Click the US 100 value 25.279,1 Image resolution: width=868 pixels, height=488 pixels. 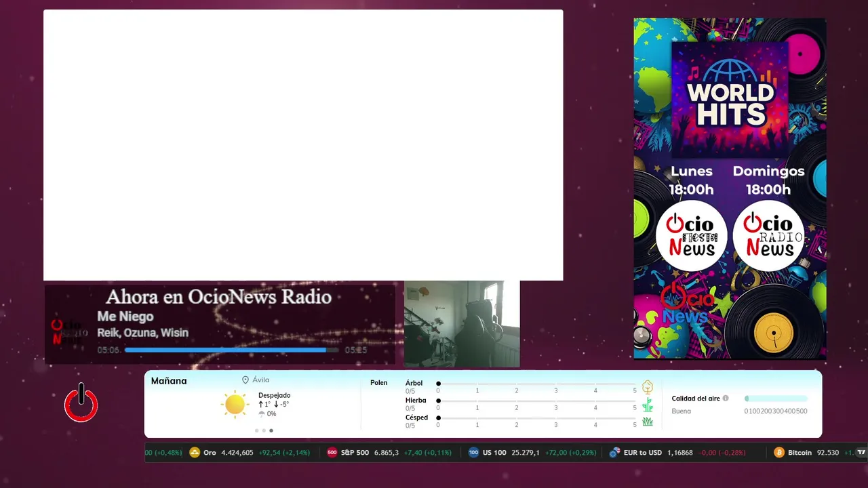click(526, 453)
